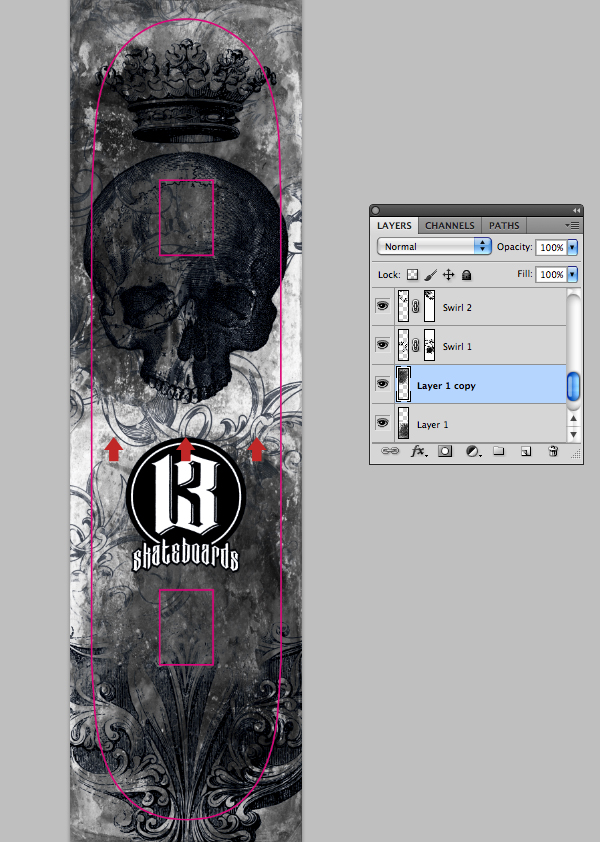600x842 pixels.
Task: Select the Swirl 2 layer name
Action: point(457,308)
